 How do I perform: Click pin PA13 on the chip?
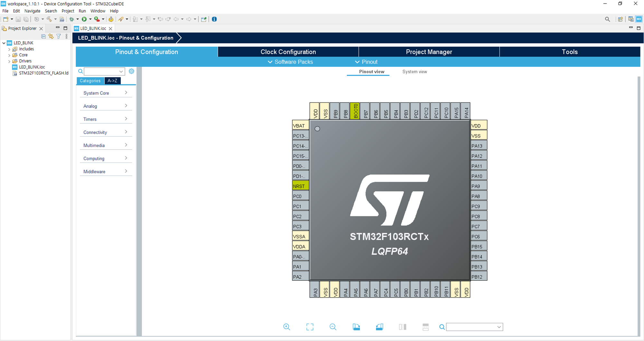479,146
